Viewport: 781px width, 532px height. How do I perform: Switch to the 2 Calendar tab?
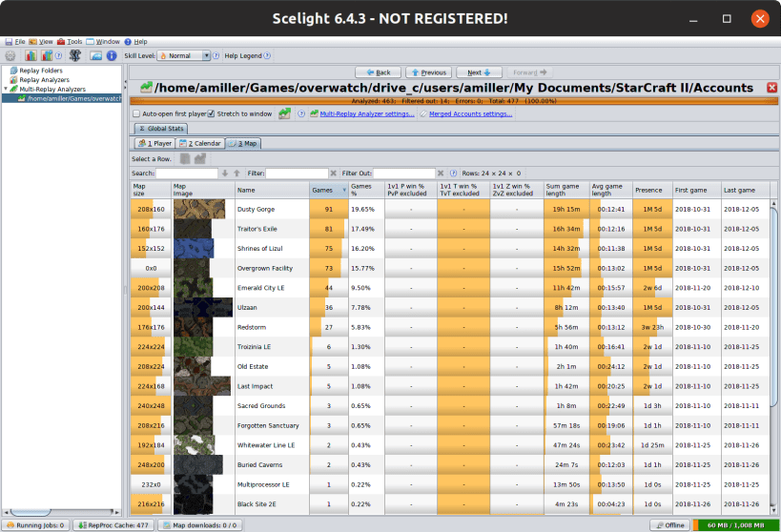coord(199,143)
